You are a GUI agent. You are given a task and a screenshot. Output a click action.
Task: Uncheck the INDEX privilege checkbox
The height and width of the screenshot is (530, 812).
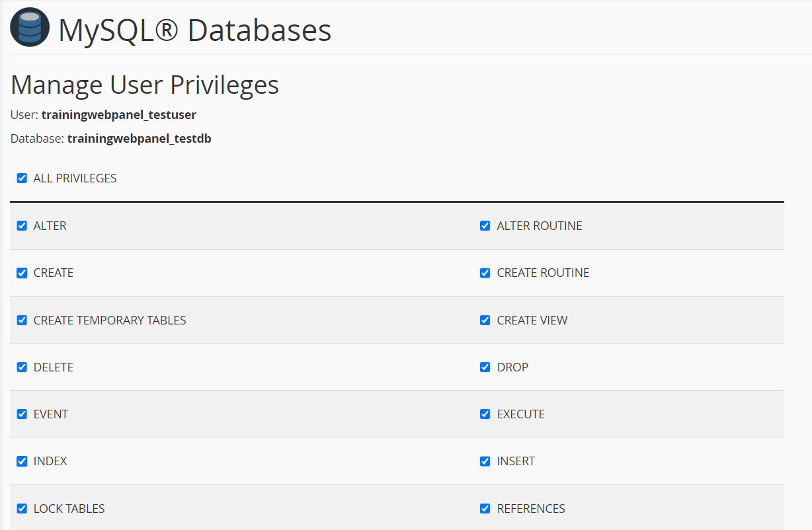click(x=22, y=461)
